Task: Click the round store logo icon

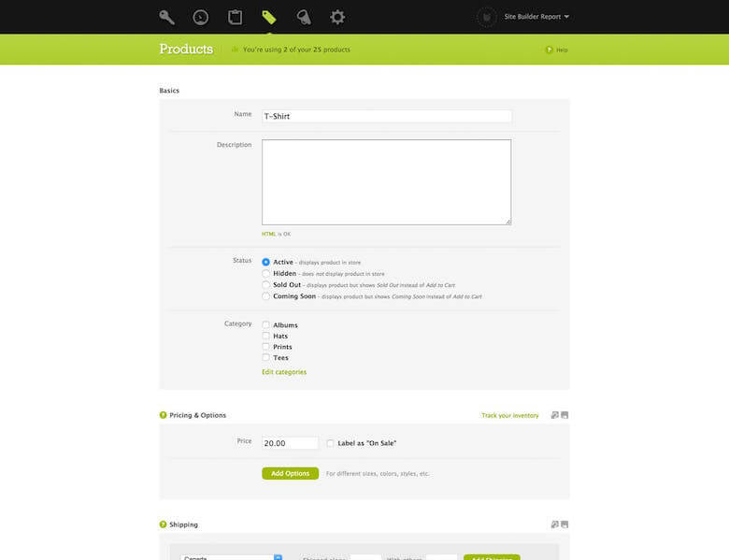Action: tap(486, 17)
